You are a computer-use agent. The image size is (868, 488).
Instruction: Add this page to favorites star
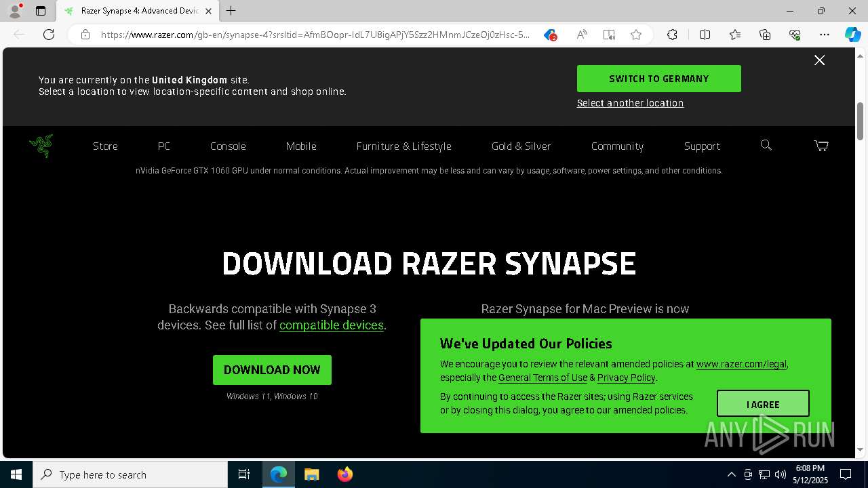click(x=636, y=35)
